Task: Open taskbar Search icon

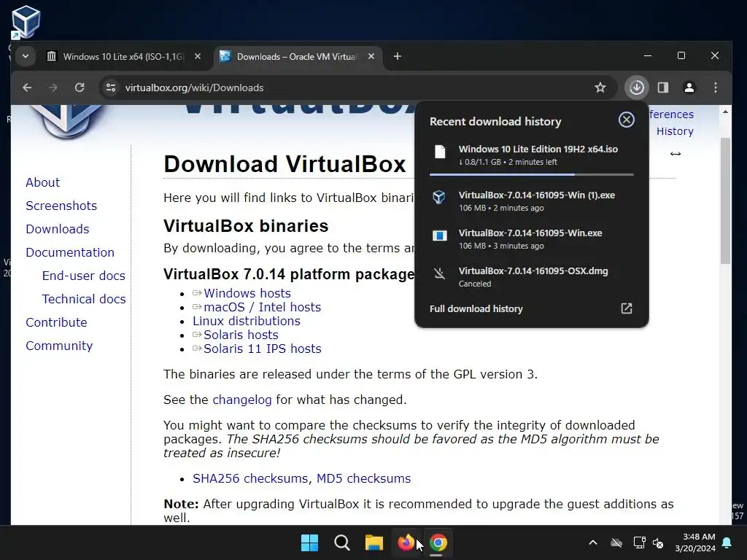Action: [x=341, y=542]
